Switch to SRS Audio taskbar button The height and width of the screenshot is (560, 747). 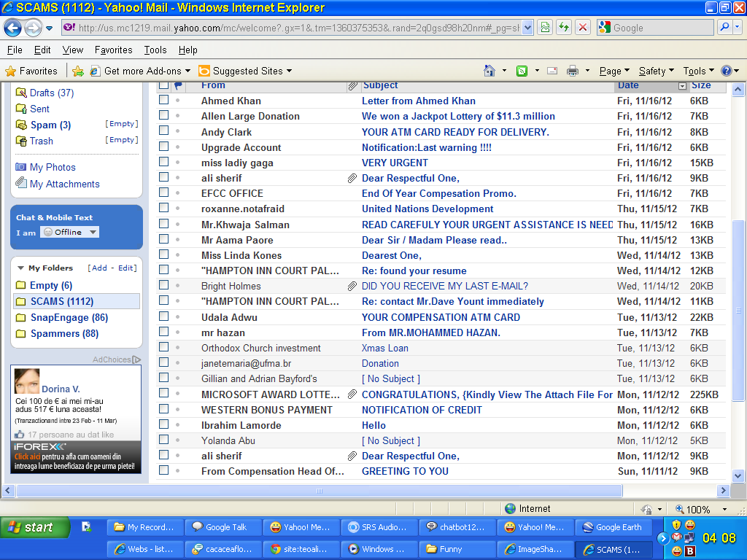pyautogui.click(x=379, y=527)
